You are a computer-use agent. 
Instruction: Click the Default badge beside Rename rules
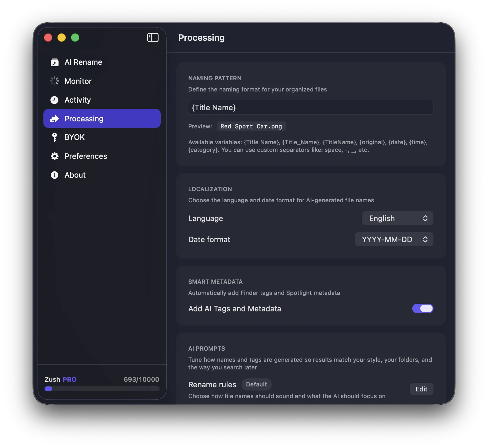tap(256, 384)
